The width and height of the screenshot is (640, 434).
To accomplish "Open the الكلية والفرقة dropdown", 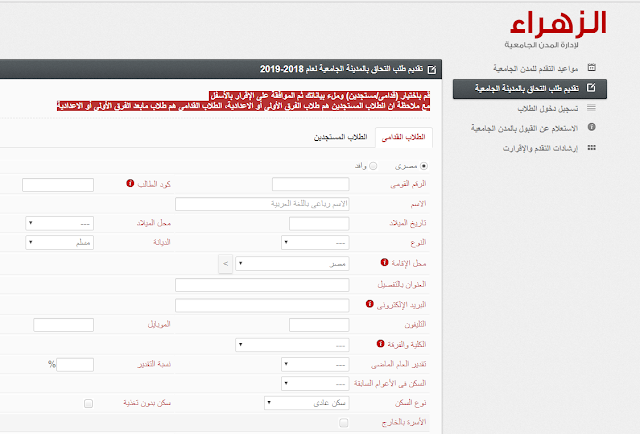I will (x=292, y=345).
